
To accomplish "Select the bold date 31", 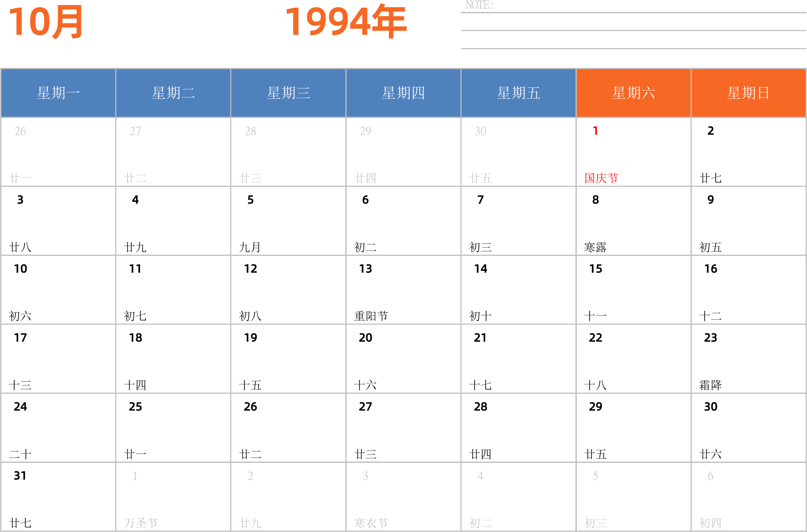I will pos(20,475).
